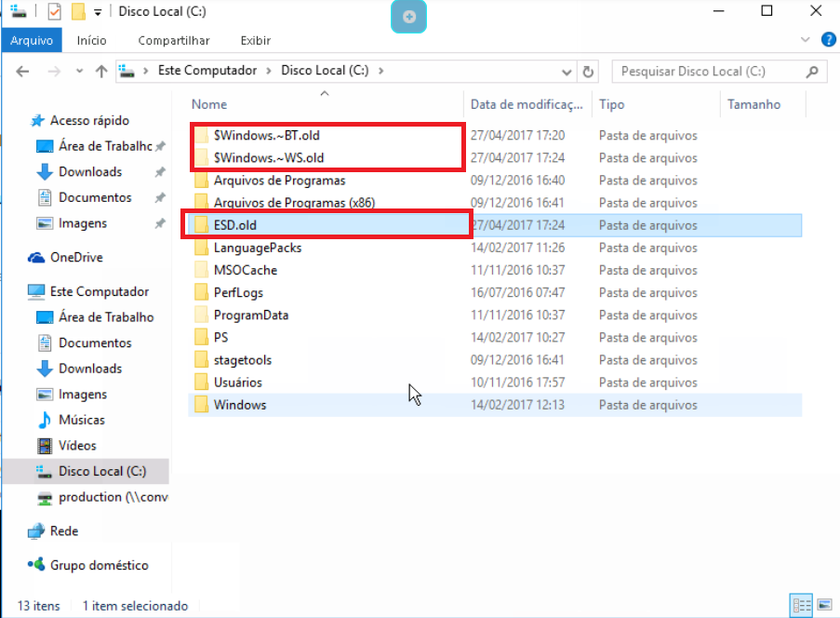Select the $Windows.~BT.old folder
The width and height of the screenshot is (840, 618).
[x=266, y=136]
